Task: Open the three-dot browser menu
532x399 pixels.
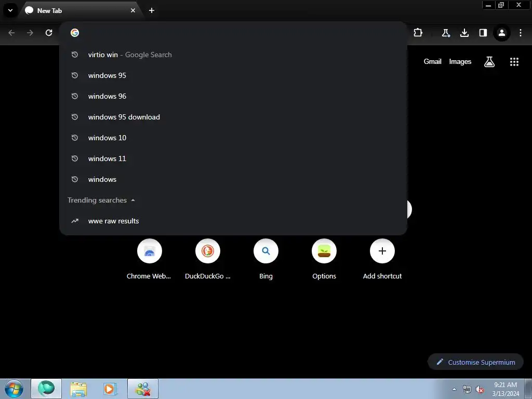Action: [x=521, y=33]
